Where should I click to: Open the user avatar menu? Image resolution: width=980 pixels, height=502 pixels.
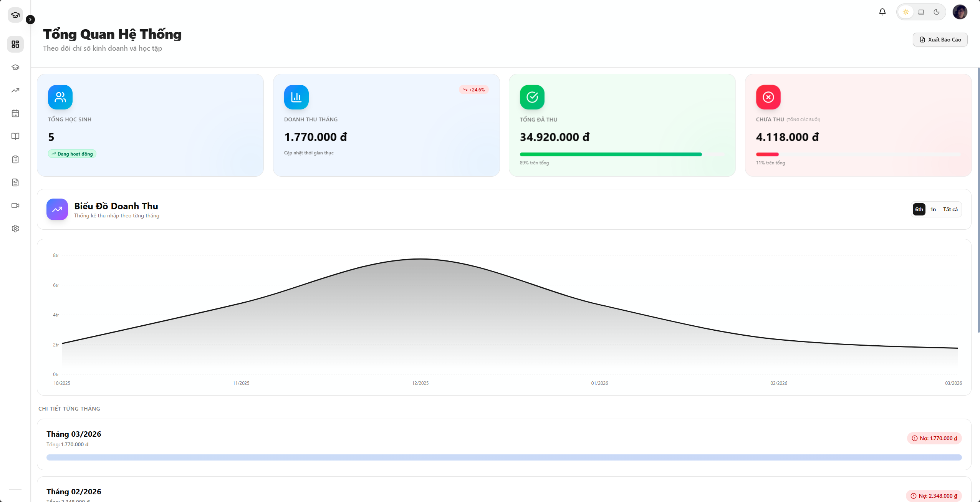click(x=960, y=12)
